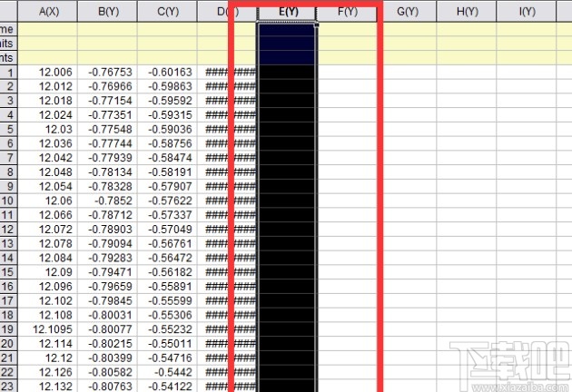
Task: Select row header 5
Action: click(x=8, y=130)
